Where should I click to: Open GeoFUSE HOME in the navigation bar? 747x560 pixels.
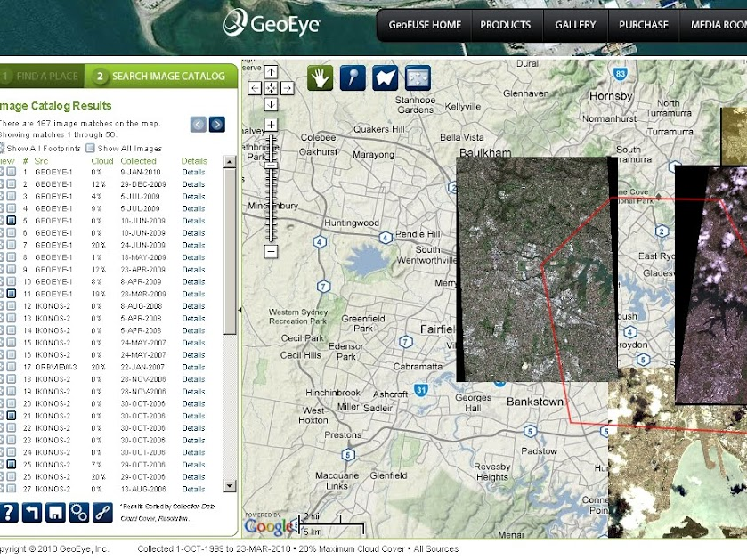(x=425, y=25)
